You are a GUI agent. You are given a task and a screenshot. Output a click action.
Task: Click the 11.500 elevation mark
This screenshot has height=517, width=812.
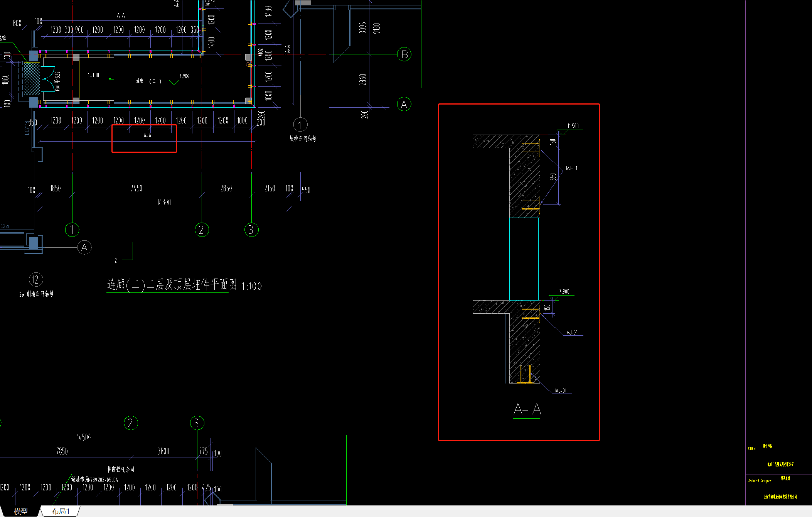(573, 126)
